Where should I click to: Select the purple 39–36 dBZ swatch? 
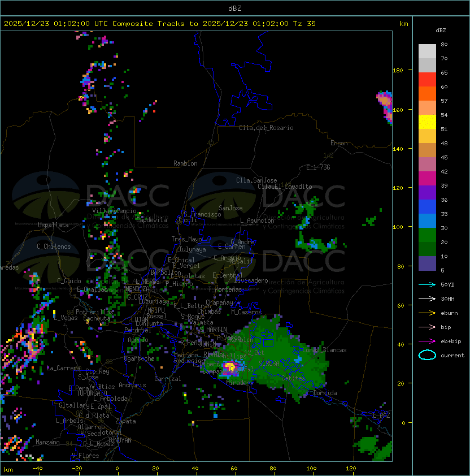coord(427,192)
